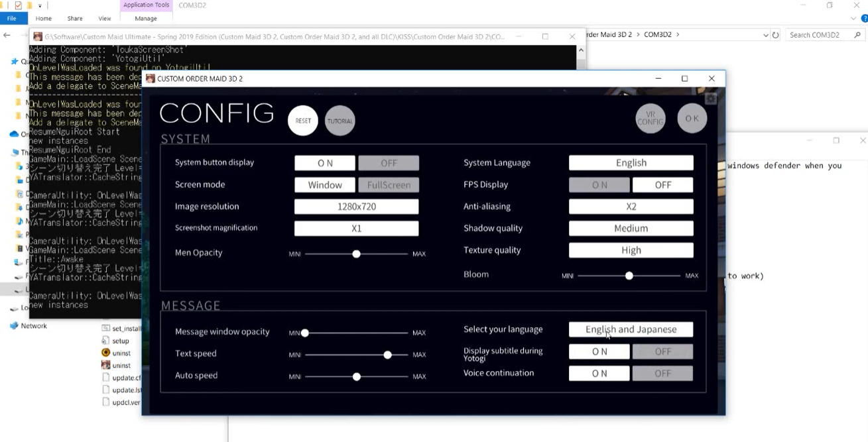The height and width of the screenshot is (442, 868).
Task: Open the Home ribbon tab
Action: click(44, 19)
